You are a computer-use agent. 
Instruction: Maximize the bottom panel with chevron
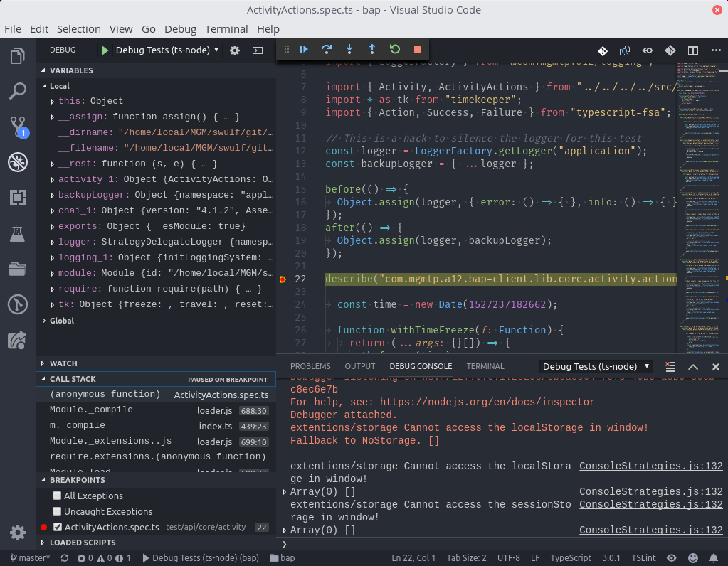(692, 366)
